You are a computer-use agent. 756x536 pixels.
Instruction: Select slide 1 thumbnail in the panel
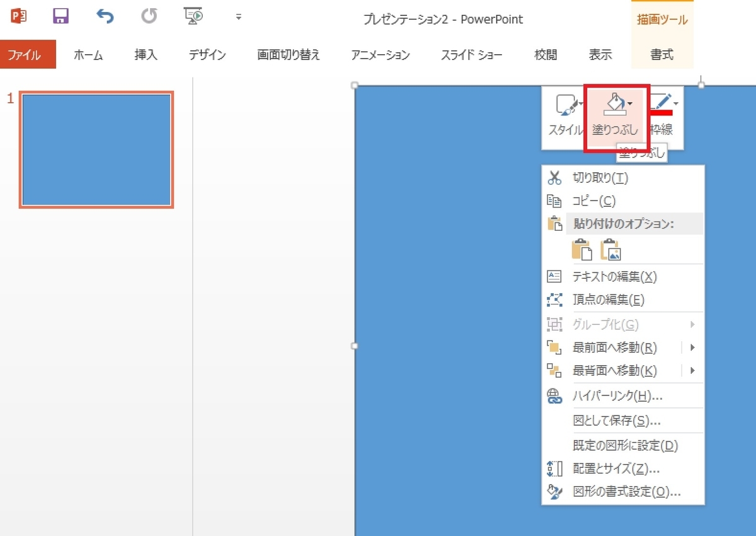[96, 150]
